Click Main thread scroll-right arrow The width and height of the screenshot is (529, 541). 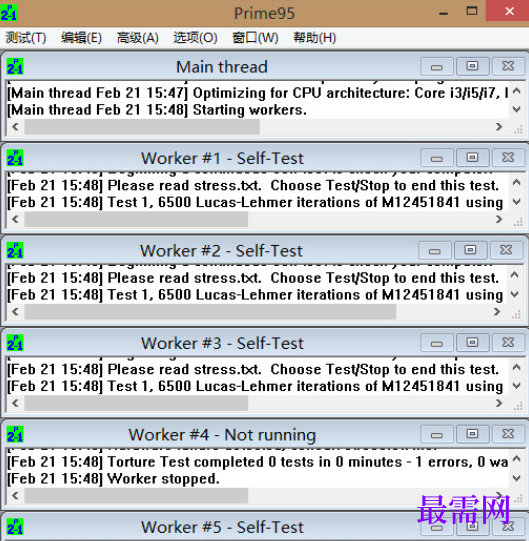[499, 127]
